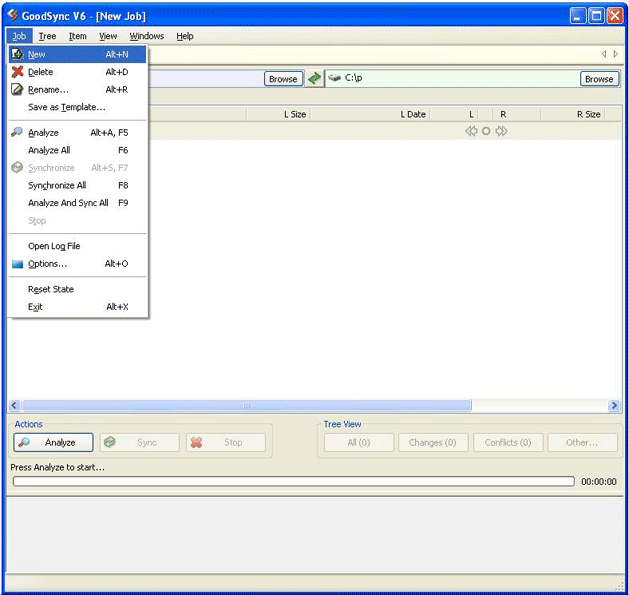The height and width of the screenshot is (595, 629).
Task: Choose Analyze in the Job menu
Action: click(x=77, y=133)
